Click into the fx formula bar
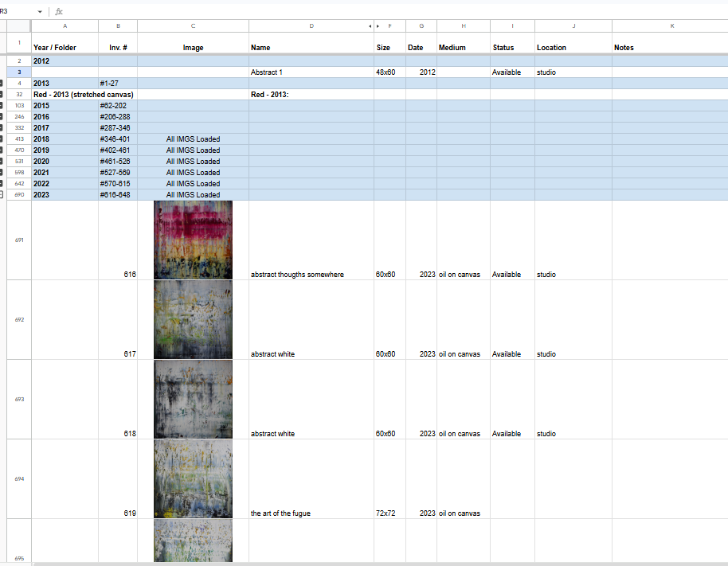This screenshot has width=728, height=566. click(394, 12)
